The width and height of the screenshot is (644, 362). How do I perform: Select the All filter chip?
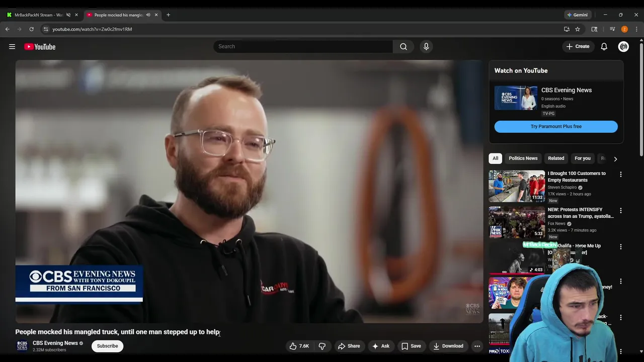(495, 158)
